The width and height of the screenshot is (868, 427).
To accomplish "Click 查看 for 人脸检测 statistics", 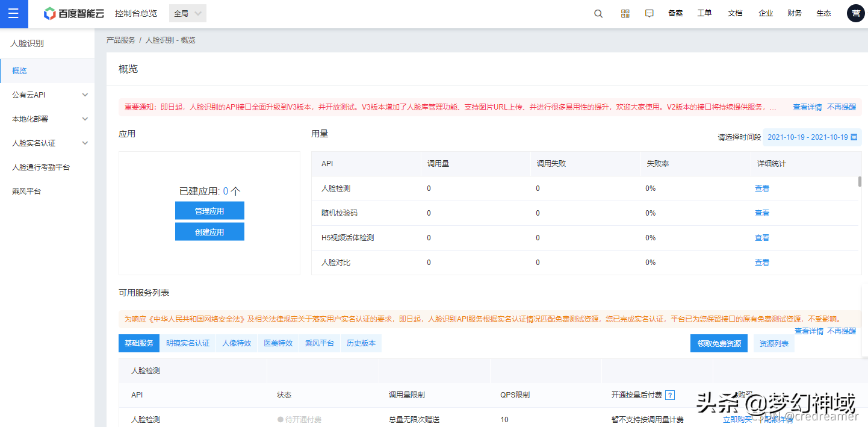I will pyautogui.click(x=761, y=188).
